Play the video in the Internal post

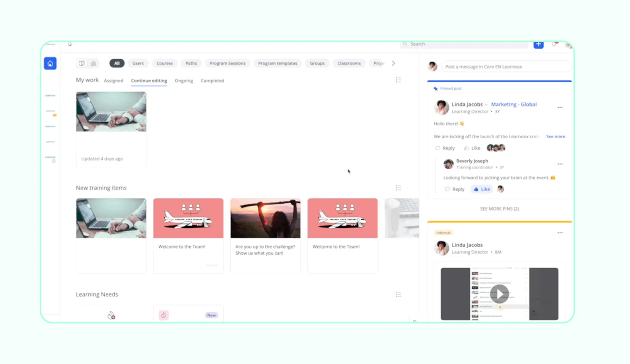pos(500,294)
